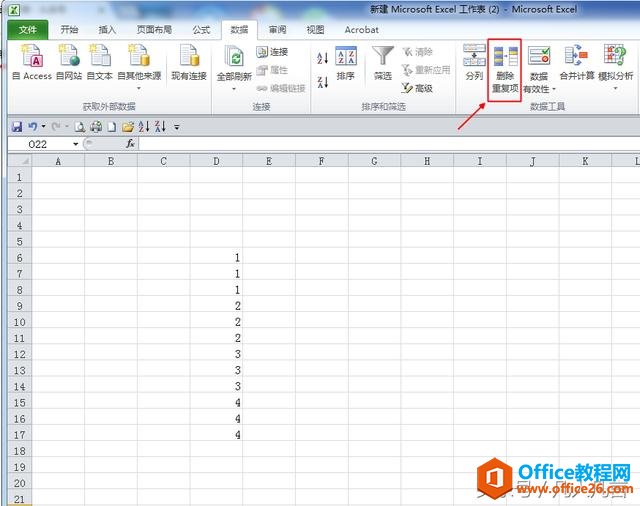Switch to the Formulas (公式) tab
This screenshot has height=506, width=640.
click(201, 30)
